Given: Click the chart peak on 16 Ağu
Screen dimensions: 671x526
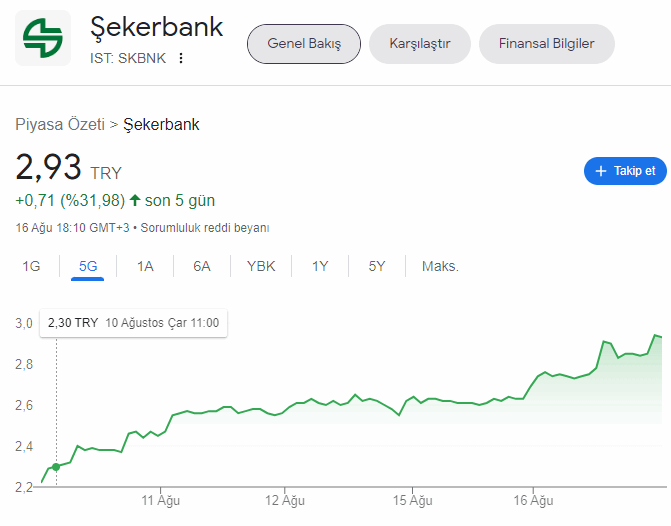Looking at the screenshot, I should pyautogui.click(x=655, y=335).
